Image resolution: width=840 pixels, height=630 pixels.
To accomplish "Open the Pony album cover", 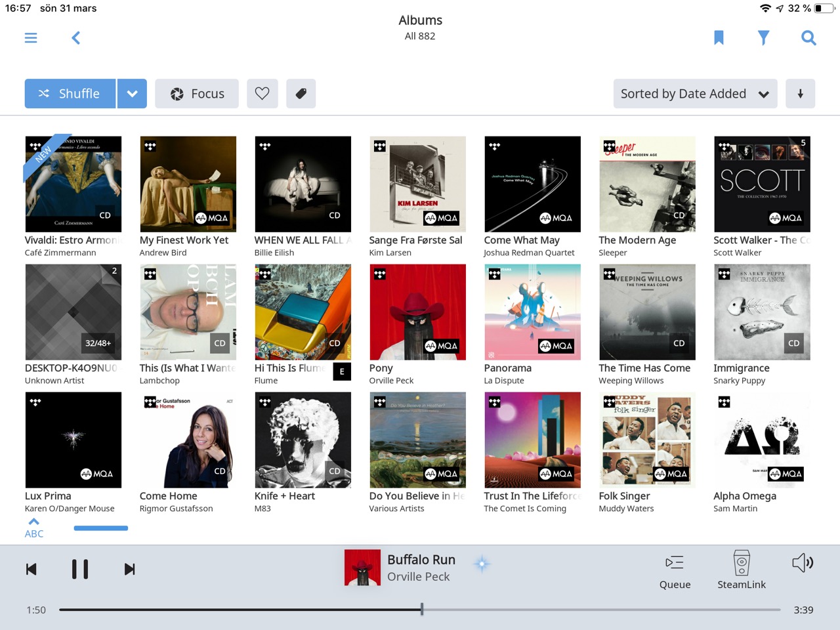I will (x=417, y=312).
